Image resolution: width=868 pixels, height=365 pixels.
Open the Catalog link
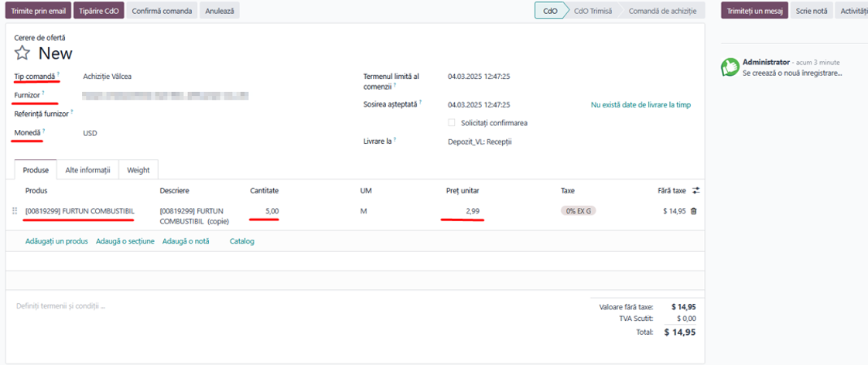click(x=242, y=241)
